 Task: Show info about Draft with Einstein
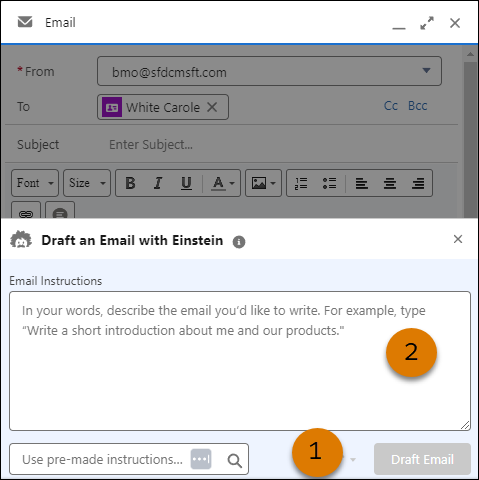239,242
